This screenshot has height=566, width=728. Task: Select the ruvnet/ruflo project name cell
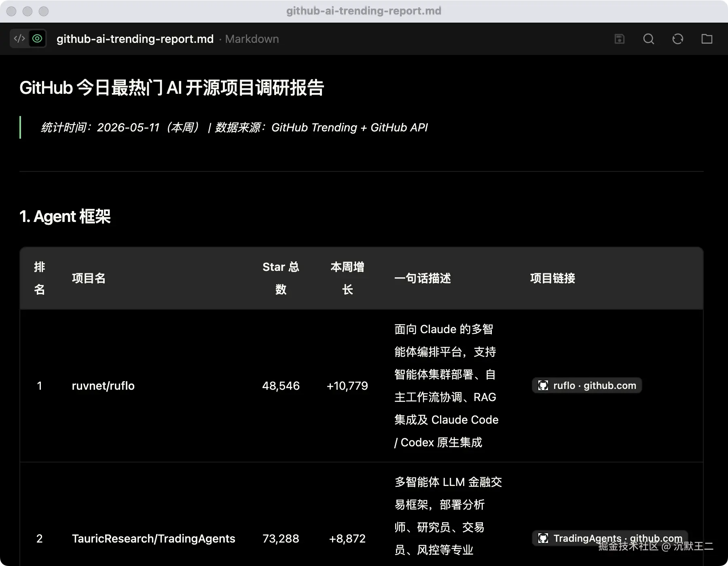tap(103, 386)
